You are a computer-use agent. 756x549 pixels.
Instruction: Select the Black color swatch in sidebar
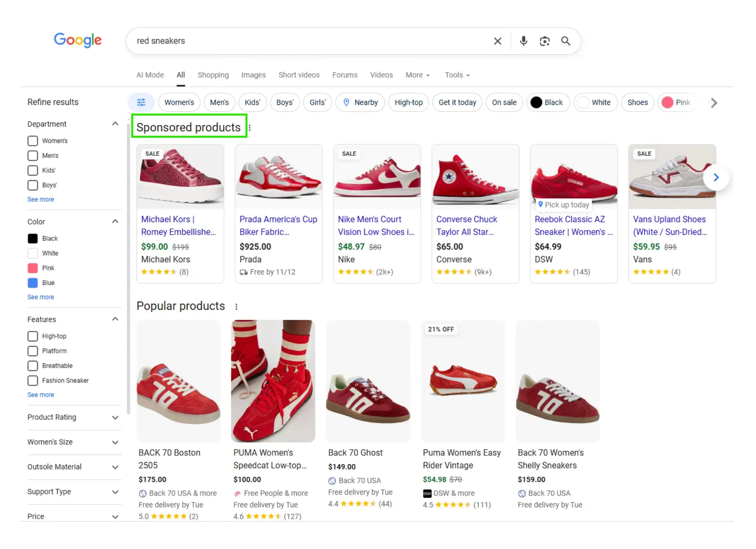click(x=33, y=239)
